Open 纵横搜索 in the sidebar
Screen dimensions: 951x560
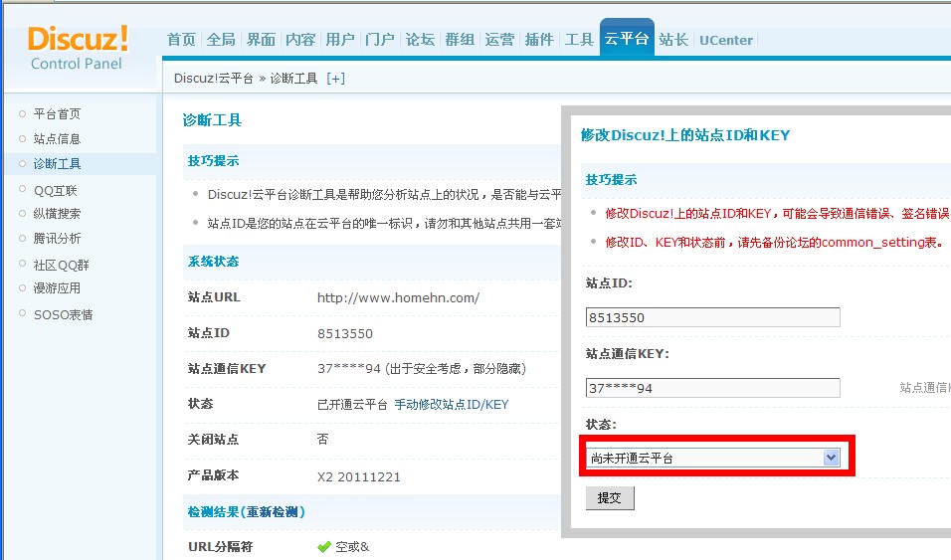pyautogui.click(x=57, y=214)
